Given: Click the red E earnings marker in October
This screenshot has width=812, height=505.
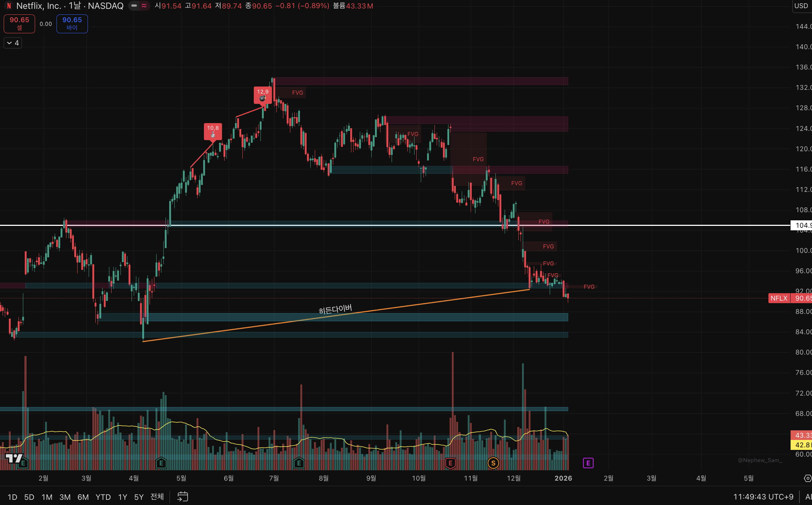Looking at the screenshot, I should [450, 463].
